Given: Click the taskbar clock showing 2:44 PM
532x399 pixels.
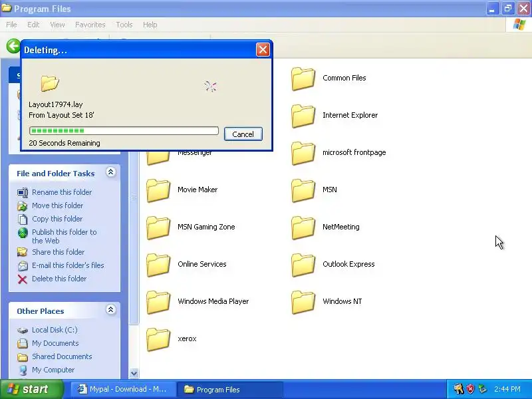Looking at the screenshot, I should pyautogui.click(x=507, y=389).
